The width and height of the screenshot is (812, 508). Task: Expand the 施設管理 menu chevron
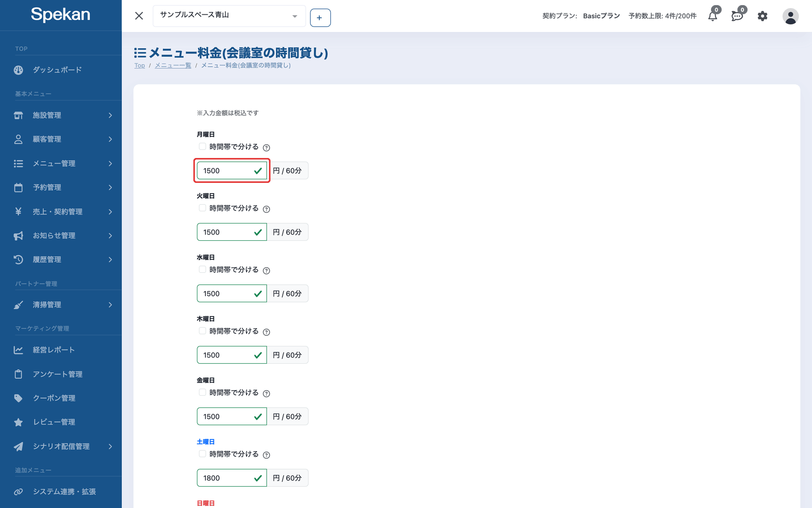click(x=110, y=115)
